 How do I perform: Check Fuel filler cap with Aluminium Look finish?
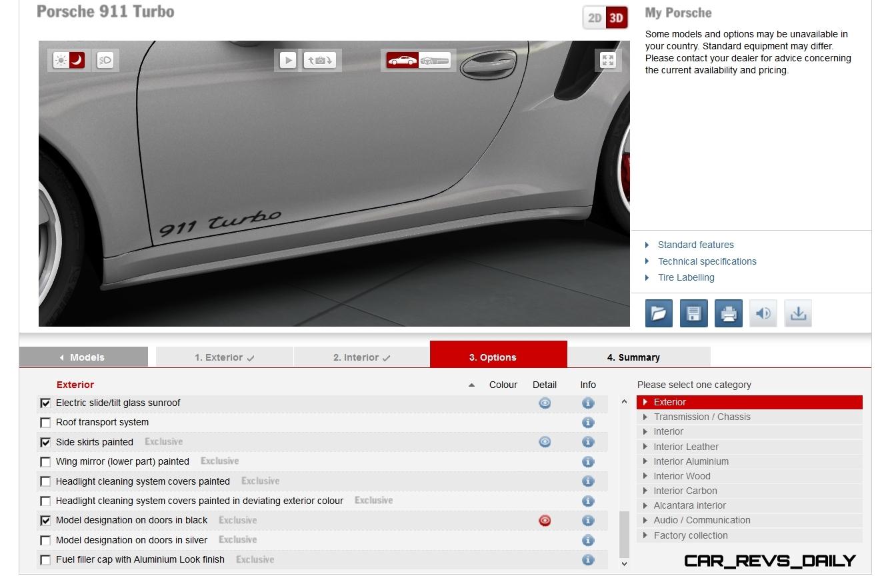[x=45, y=560]
